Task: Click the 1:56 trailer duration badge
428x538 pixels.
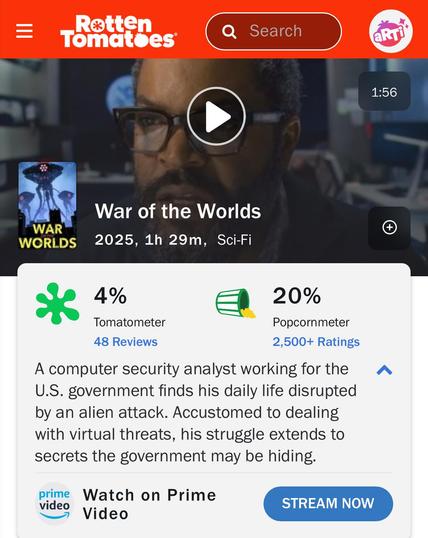Action: pos(384,92)
